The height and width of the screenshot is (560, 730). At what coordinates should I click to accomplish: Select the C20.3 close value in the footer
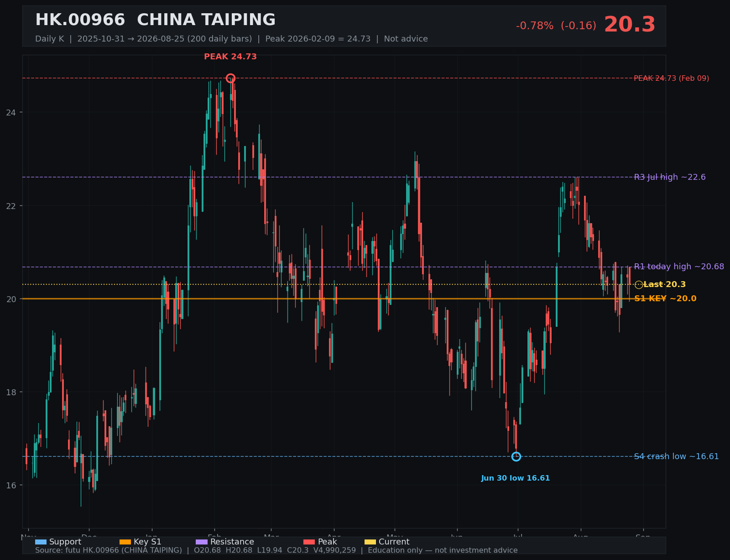(298, 550)
